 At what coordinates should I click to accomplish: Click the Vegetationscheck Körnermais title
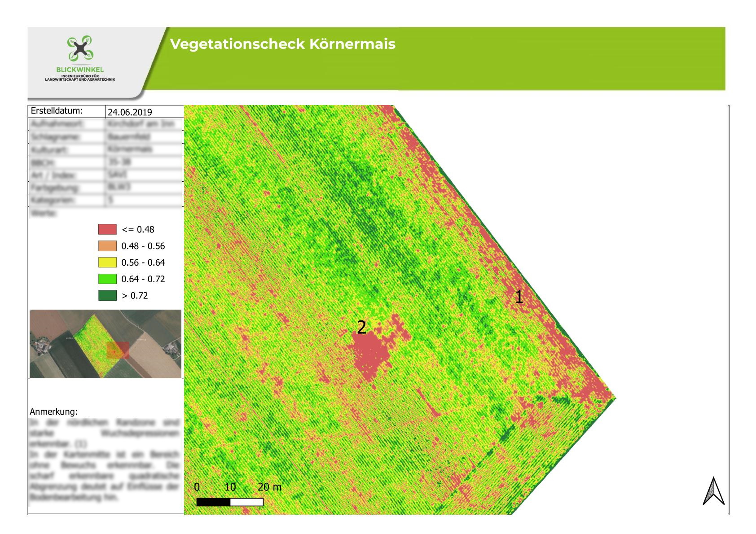(x=282, y=44)
